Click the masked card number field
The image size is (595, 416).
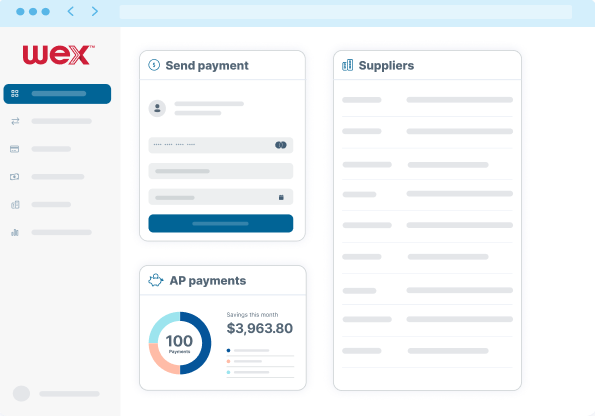[220, 145]
